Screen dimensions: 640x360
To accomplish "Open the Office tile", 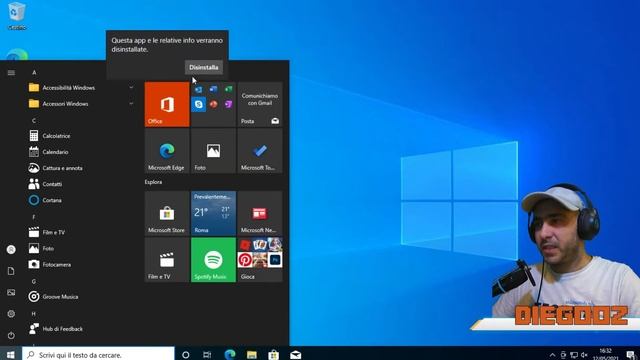I will [x=167, y=104].
